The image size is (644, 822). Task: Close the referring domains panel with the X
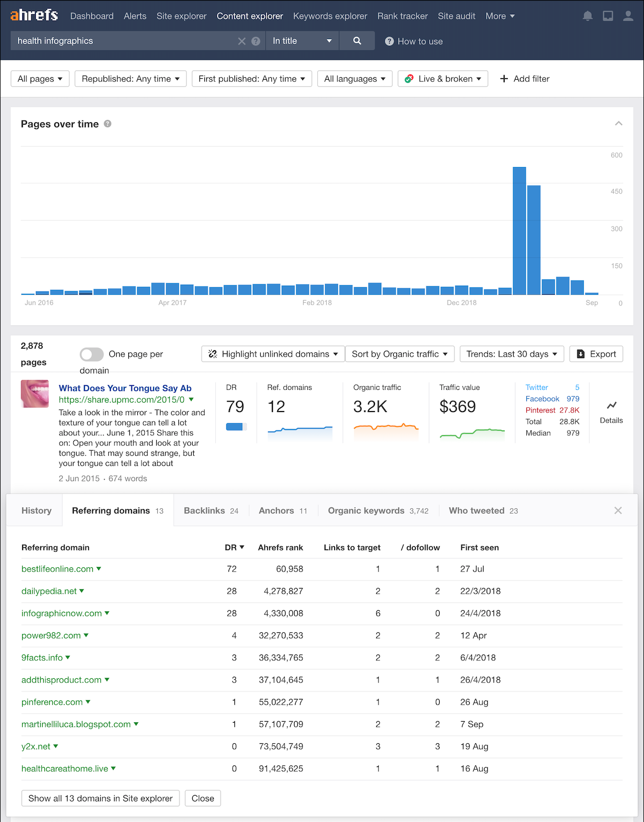point(618,510)
